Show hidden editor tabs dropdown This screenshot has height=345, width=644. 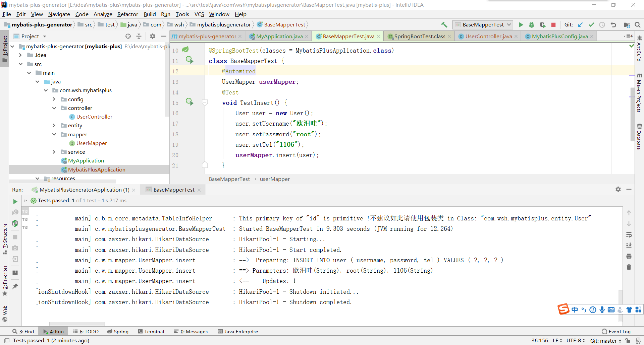(628, 36)
